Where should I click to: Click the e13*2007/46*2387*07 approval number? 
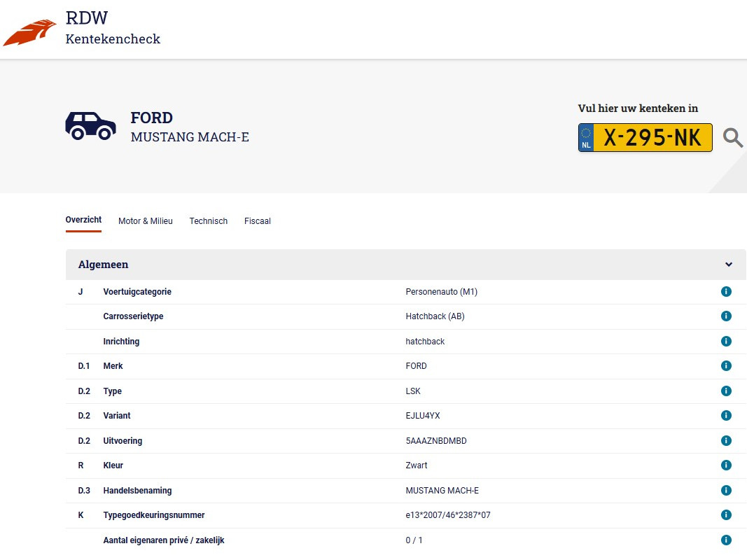point(448,515)
